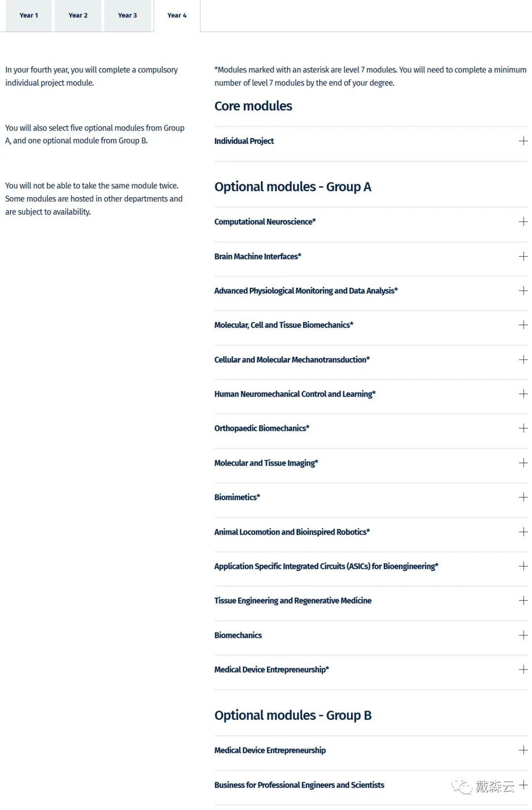Switch to the Year 2 tab

click(78, 15)
